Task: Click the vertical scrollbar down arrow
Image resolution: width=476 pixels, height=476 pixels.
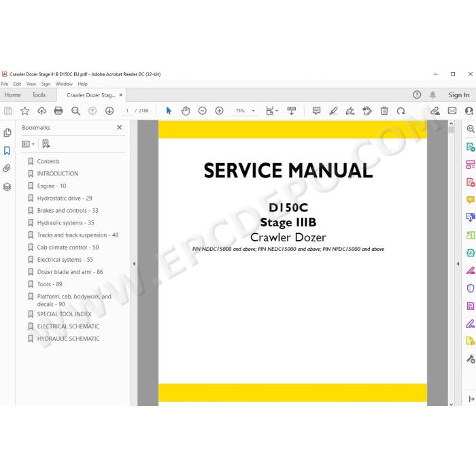Action: pyautogui.click(x=451, y=404)
